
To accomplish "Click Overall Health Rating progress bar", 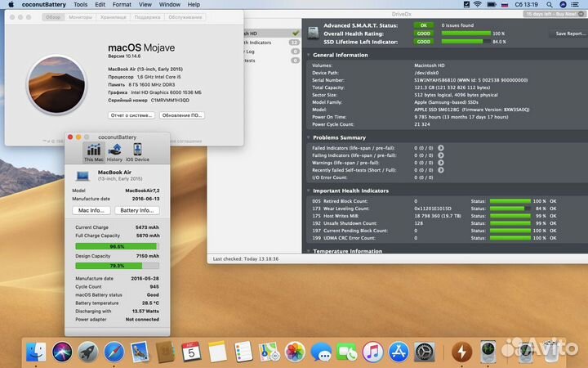I will tap(465, 34).
